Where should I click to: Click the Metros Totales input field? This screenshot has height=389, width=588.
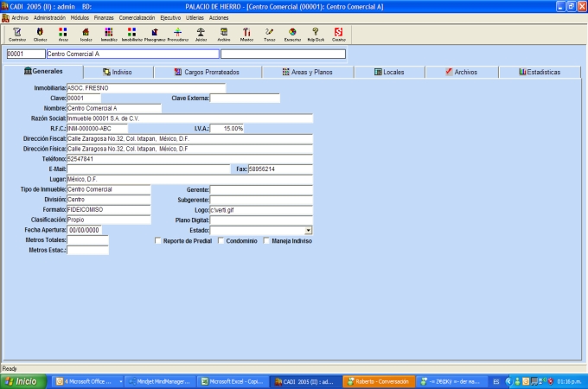tap(87, 240)
